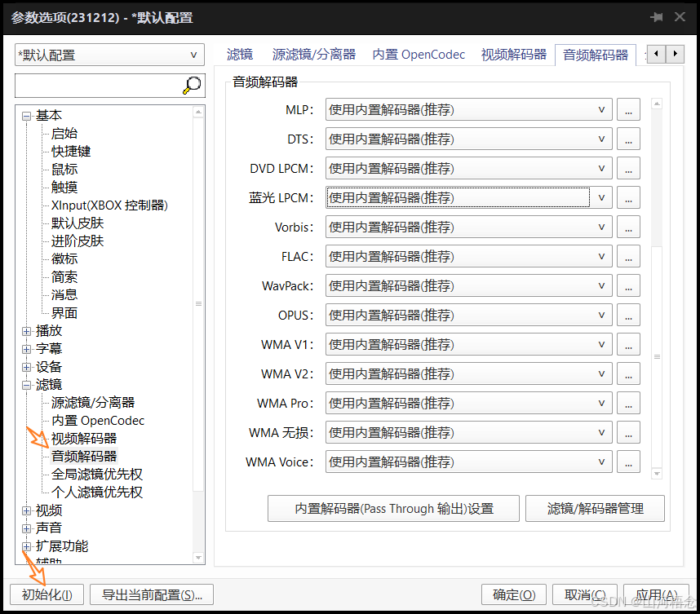Open Vorbis ellipsis button
This screenshot has height=614, width=700.
628,227
